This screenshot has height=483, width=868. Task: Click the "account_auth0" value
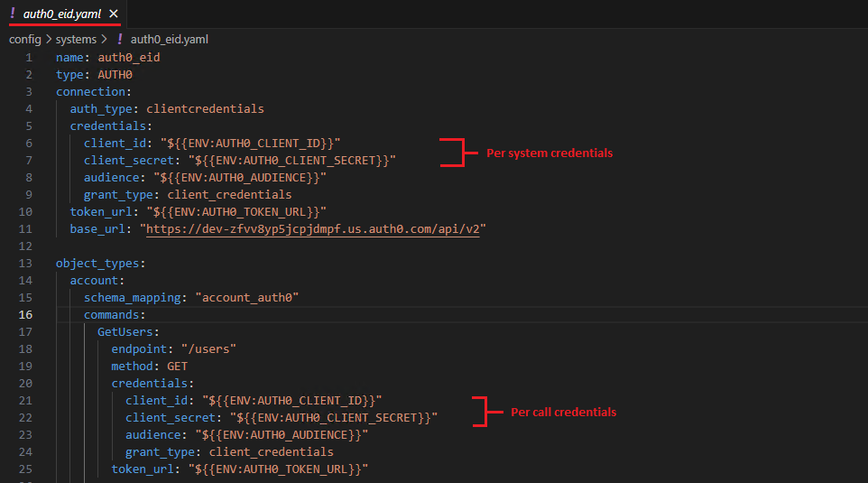coord(247,298)
